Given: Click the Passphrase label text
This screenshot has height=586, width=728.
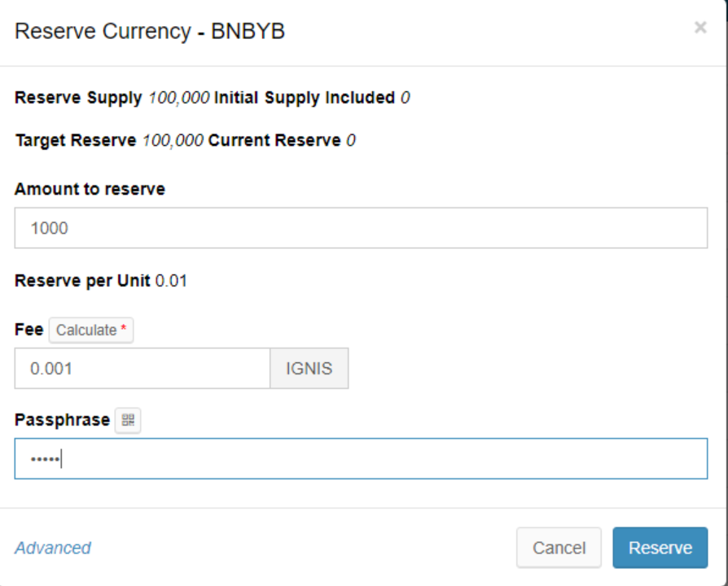Looking at the screenshot, I should click(62, 420).
